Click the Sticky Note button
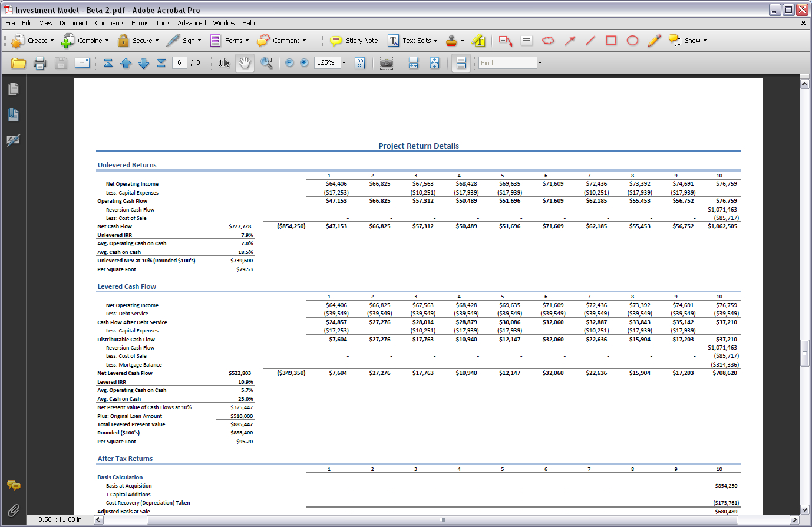The height and width of the screenshot is (527, 812). [354, 41]
